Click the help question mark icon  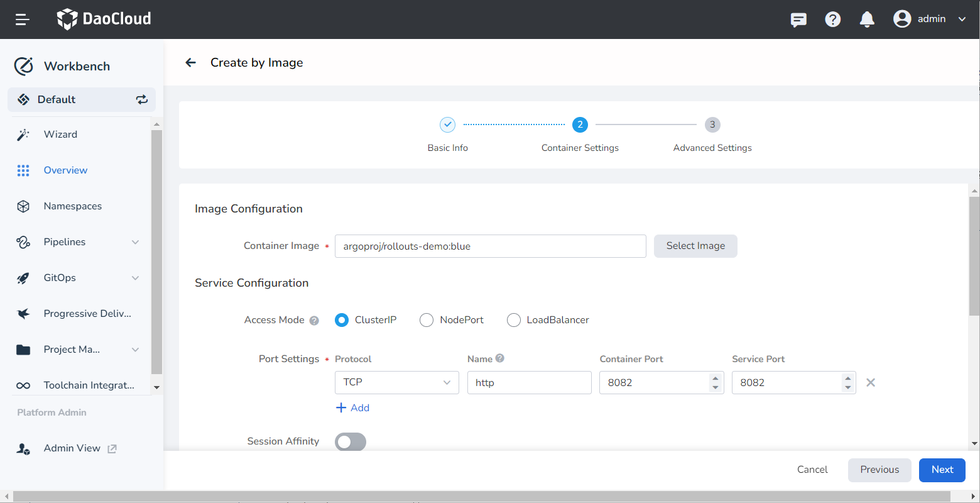(x=833, y=19)
